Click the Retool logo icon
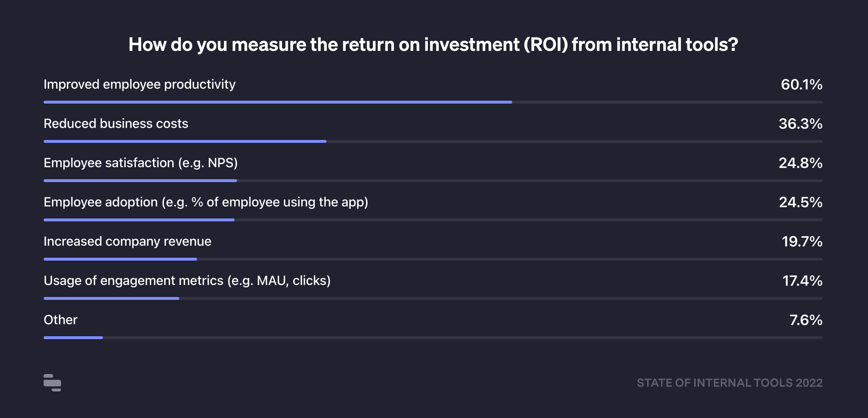 pos(52,383)
